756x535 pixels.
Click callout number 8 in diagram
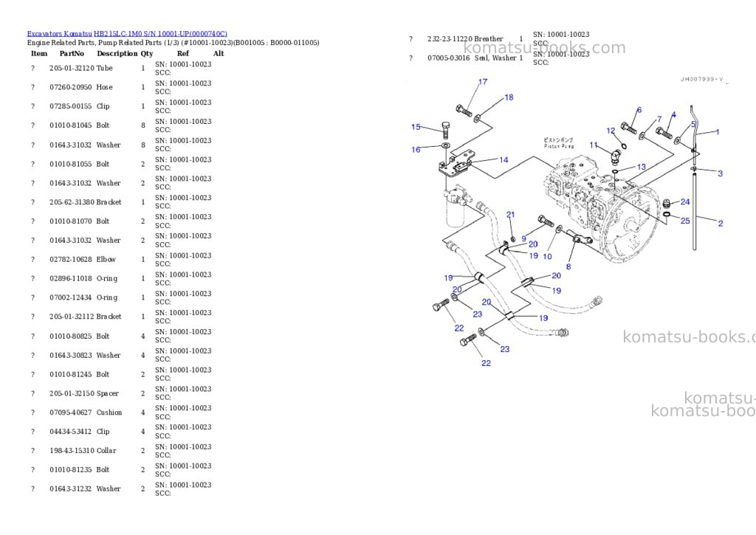coord(568,266)
